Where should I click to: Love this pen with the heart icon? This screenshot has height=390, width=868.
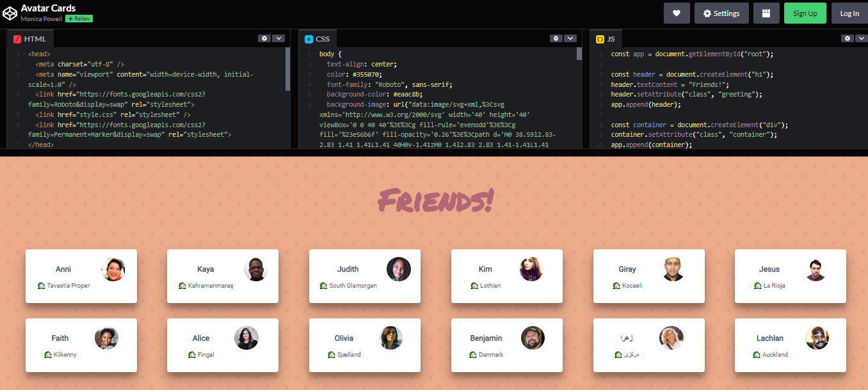coord(677,13)
